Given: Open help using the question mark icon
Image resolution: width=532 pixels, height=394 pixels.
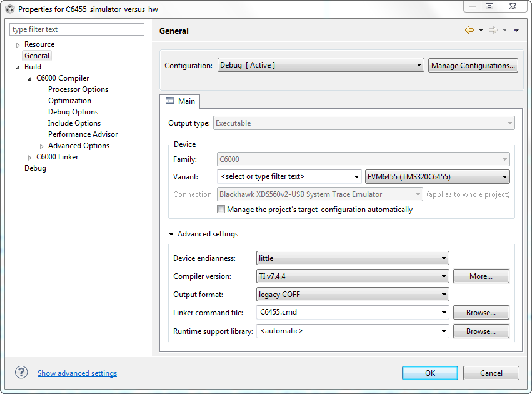Looking at the screenshot, I should tap(21, 372).
